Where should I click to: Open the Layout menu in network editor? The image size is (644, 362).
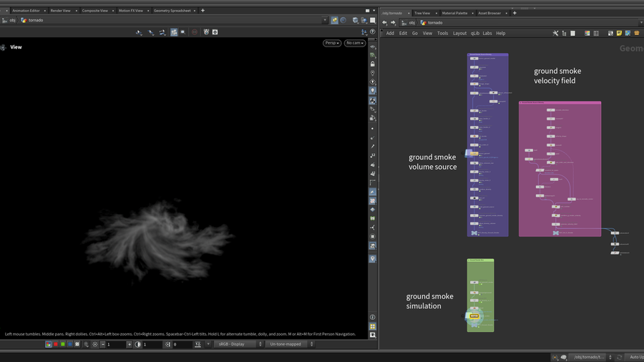tap(459, 33)
